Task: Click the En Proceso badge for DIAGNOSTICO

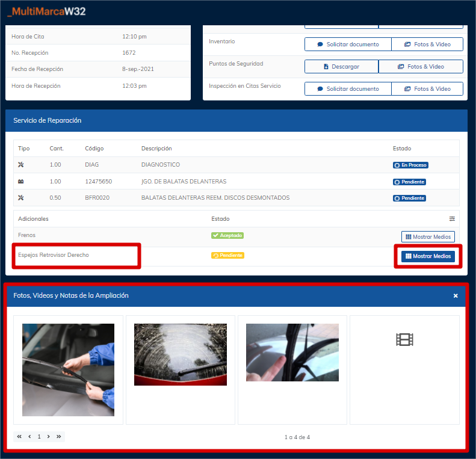Action: (410, 165)
